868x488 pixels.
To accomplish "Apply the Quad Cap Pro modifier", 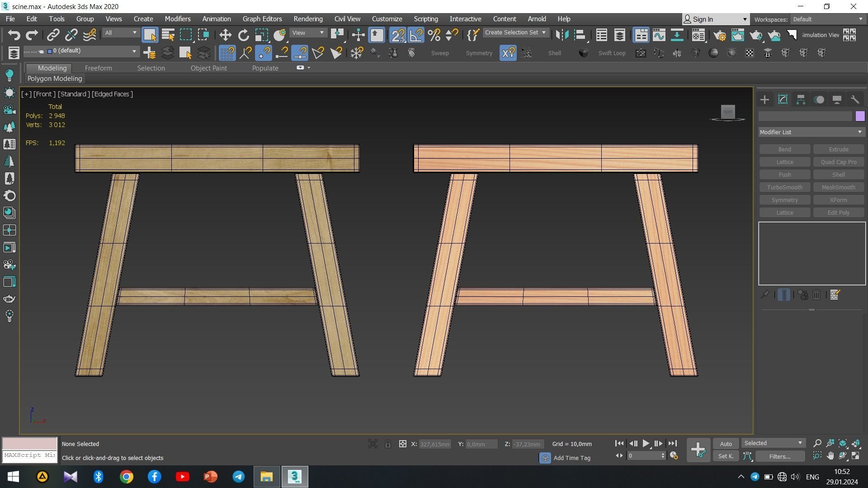I will [838, 162].
